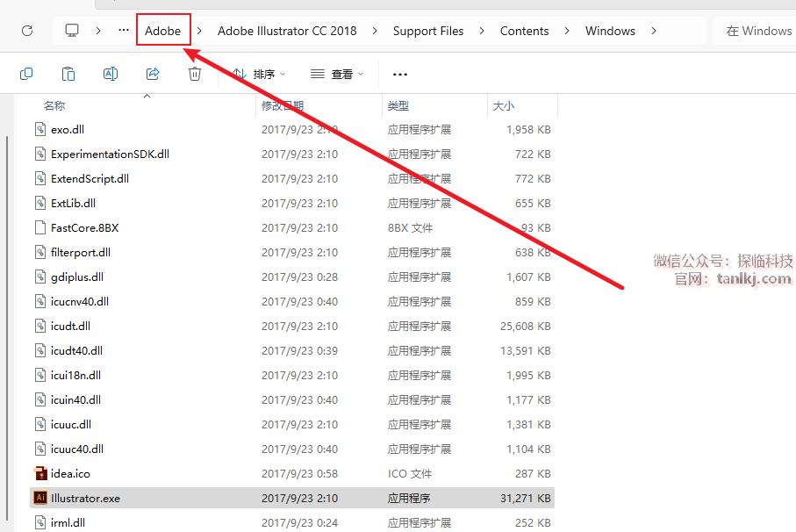
Task: Click the gdiplus.dll file icon
Action: click(x=40, y=277)
